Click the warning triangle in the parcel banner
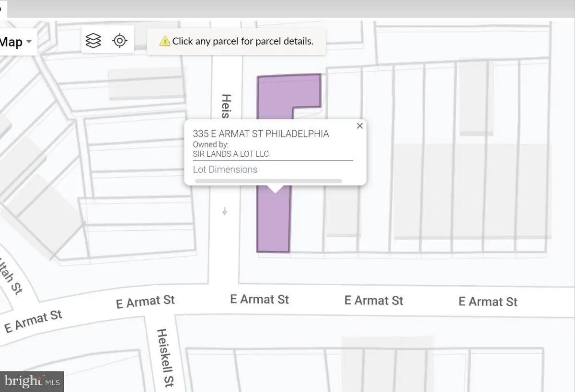Screen dimensions: 575x392 click(164, 41)
